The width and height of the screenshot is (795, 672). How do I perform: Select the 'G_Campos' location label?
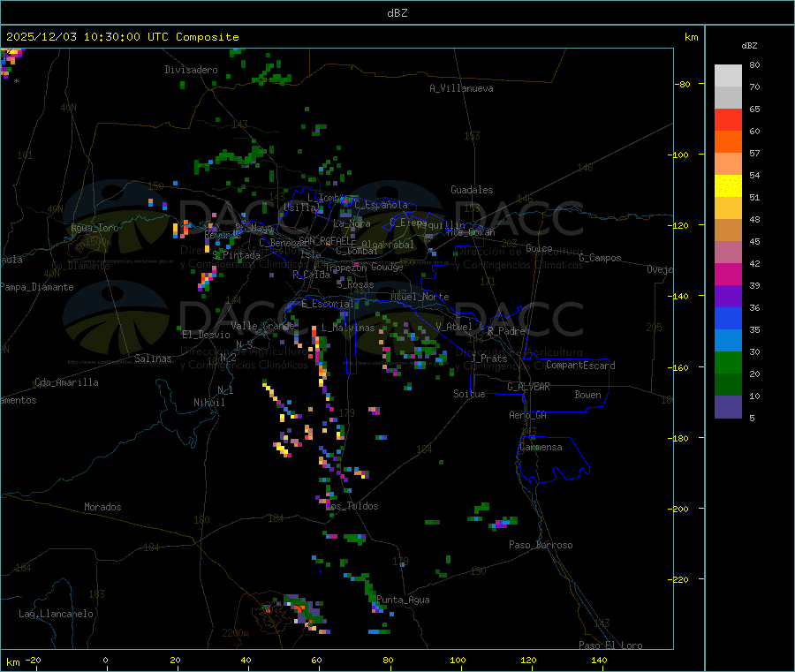click(601, 258)
